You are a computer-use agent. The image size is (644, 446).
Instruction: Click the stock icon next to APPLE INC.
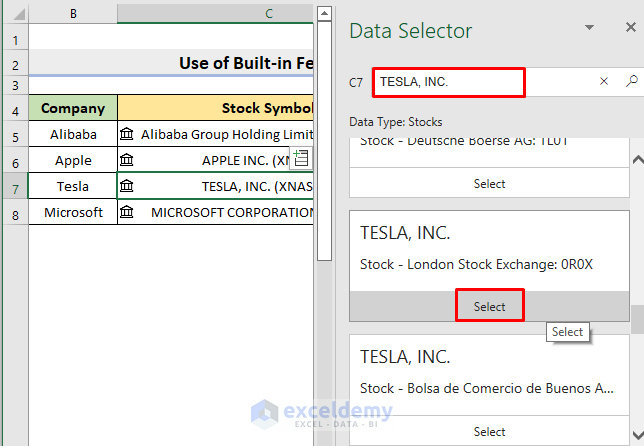[127, 160]
